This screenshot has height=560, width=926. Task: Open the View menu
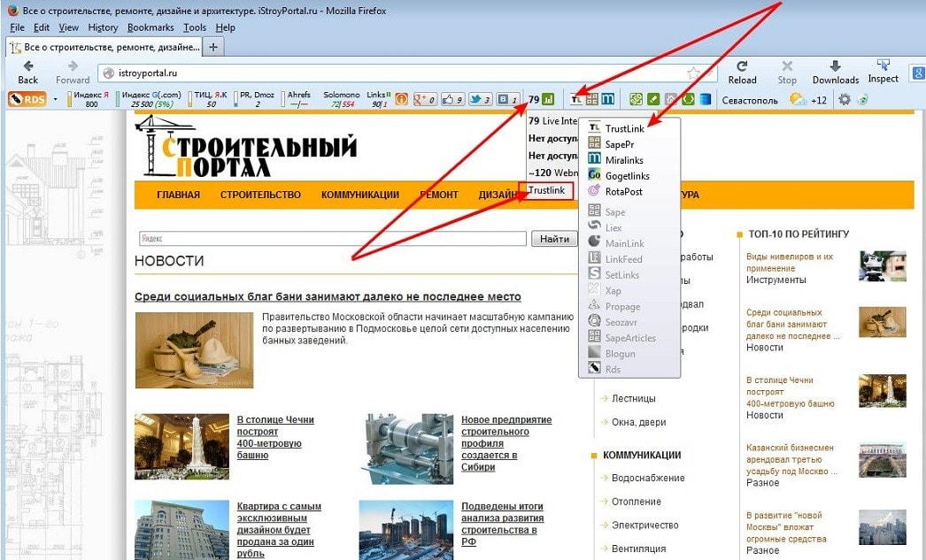(68, 27)
